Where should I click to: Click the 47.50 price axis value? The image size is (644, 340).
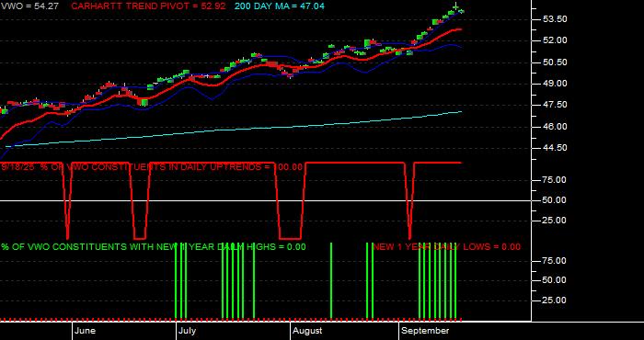tap(555, 105)
